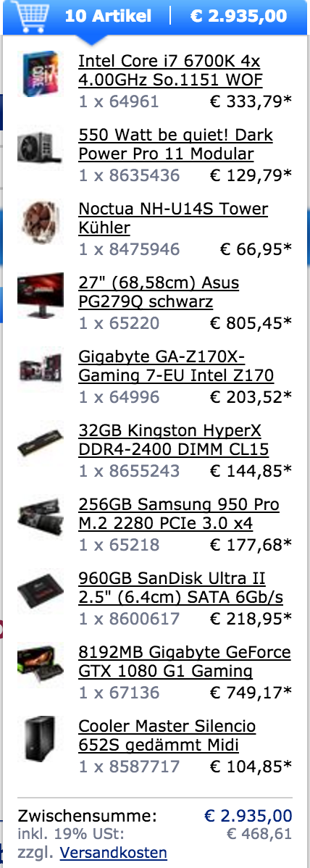Screen dimensions: 310x868
Task: Open the 32GB Kingston HyperX DDR4 link
Action: 174,440
